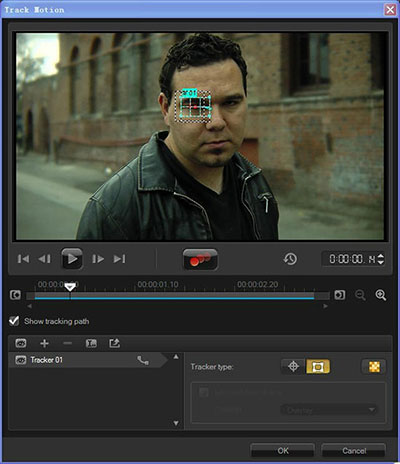Add a new tracker with plus icon

(44, 343)
